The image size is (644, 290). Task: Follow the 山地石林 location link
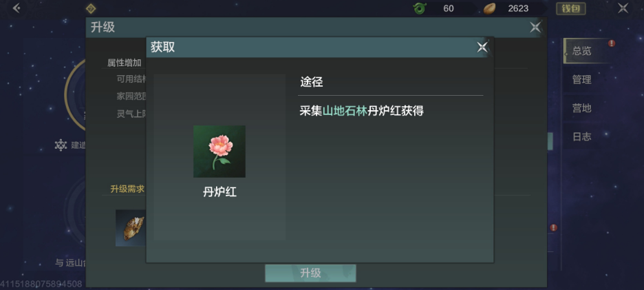pos(345,111)
